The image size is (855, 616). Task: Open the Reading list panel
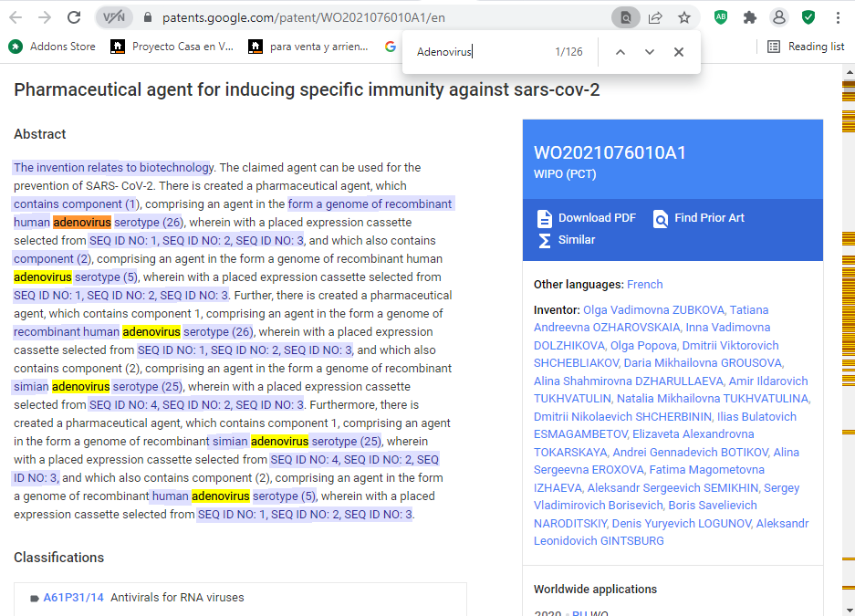(806, 47)
